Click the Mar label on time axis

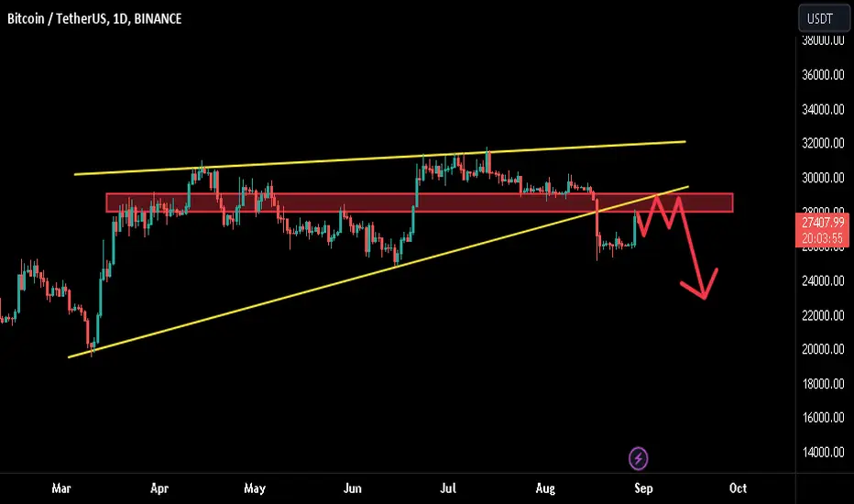coord(61,488)
